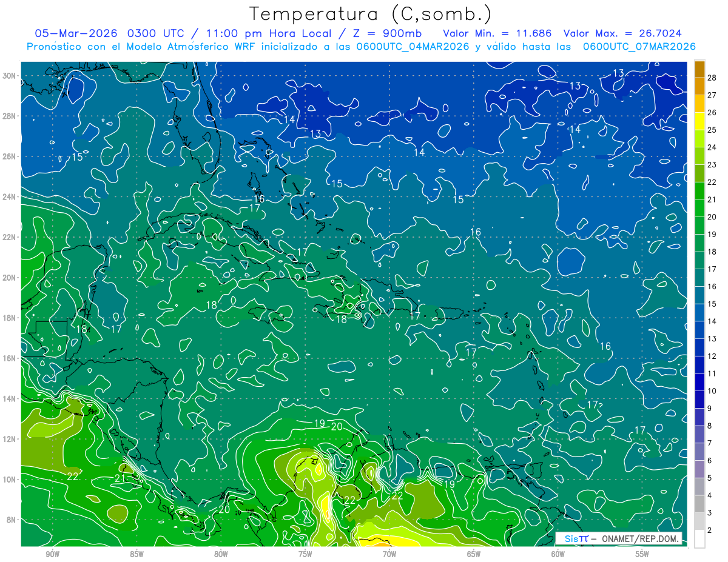This screenshot has height=562, width=728.
Task: Click the white swatch below legend value 2
Action: (x=699, y=539)
